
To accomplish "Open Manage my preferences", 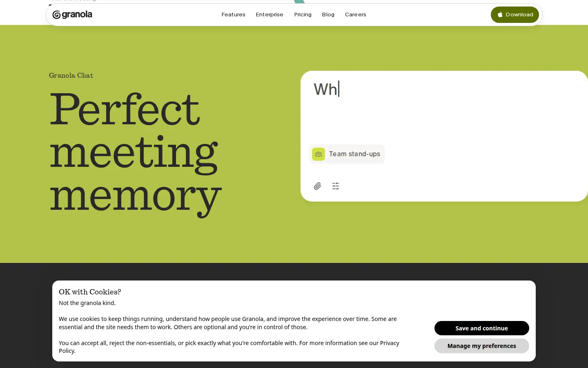I will coord(482,346).
